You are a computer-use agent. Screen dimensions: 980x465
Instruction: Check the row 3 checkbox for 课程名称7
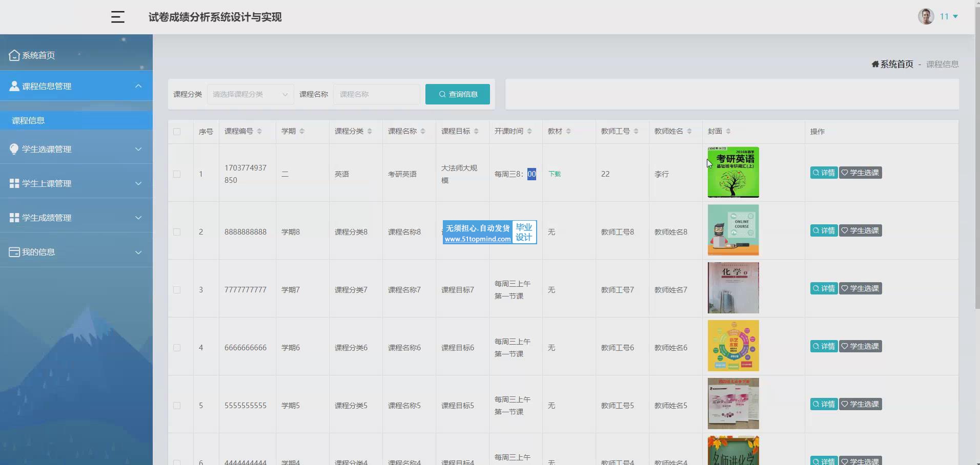coord(177,290)
